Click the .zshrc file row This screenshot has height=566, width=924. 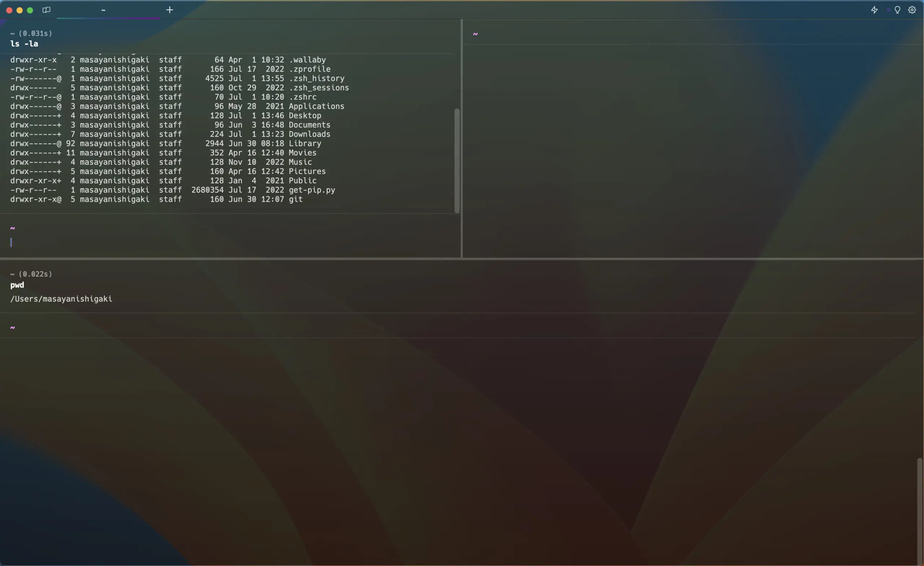tap(164, 97)
